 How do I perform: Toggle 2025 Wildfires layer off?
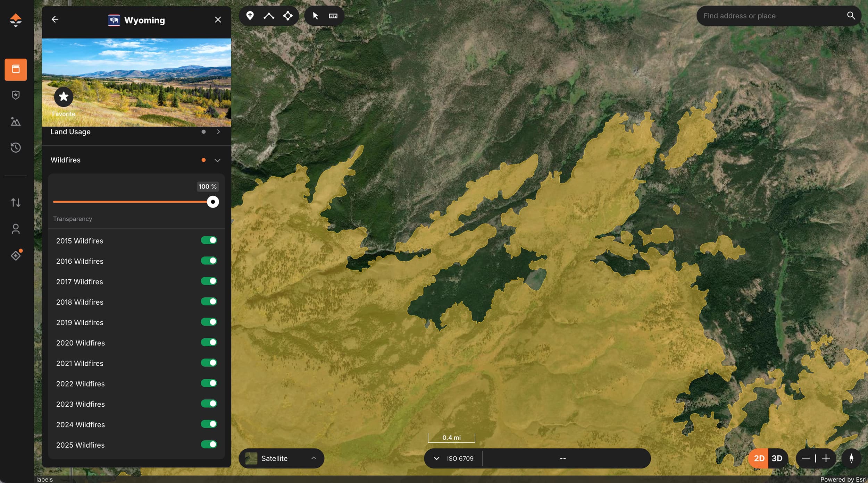click(209, 445)
